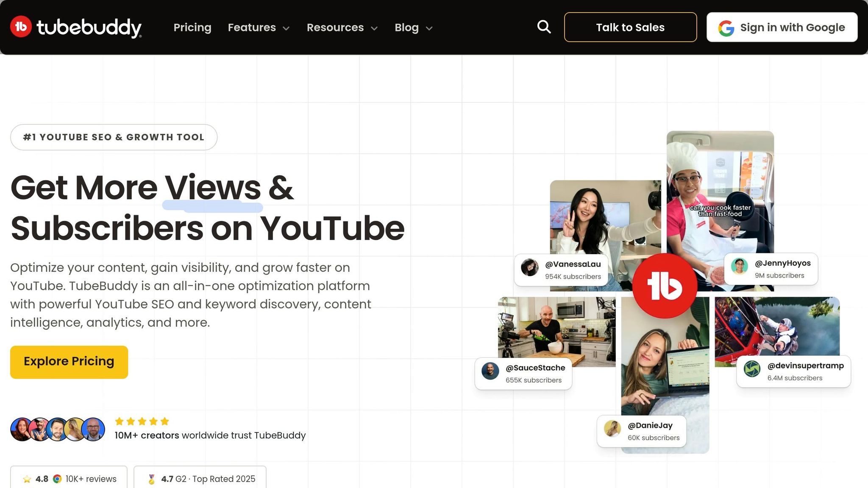Select the @DanieJay profile avatar

tap(612, 428)
